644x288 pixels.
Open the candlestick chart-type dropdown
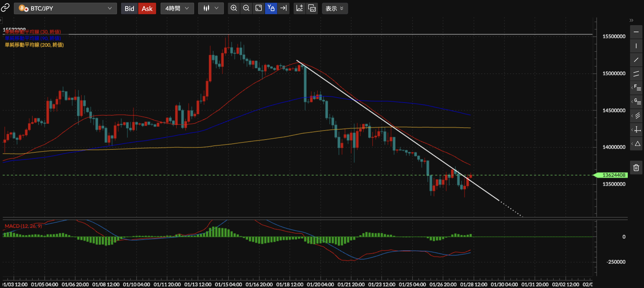[x=211, y=8]
